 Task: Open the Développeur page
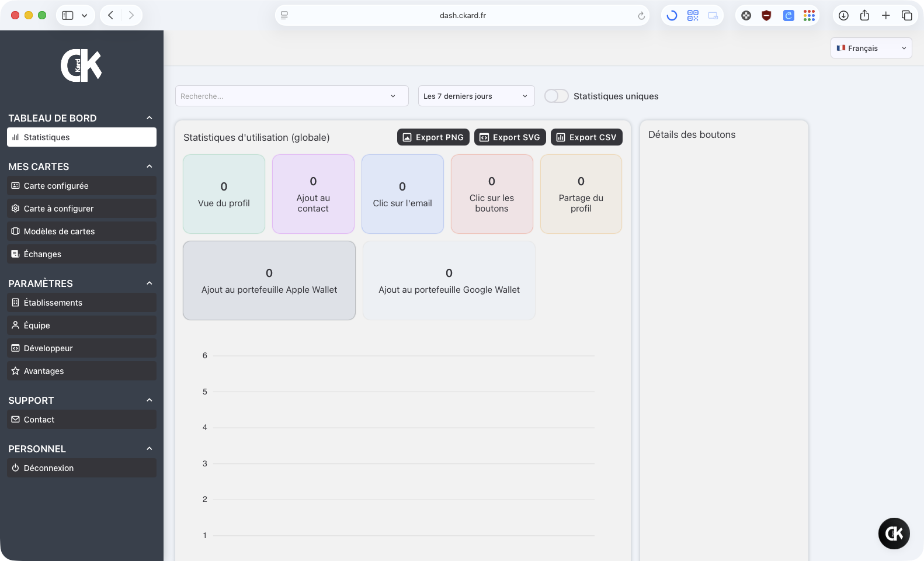[x=82, y=348]
